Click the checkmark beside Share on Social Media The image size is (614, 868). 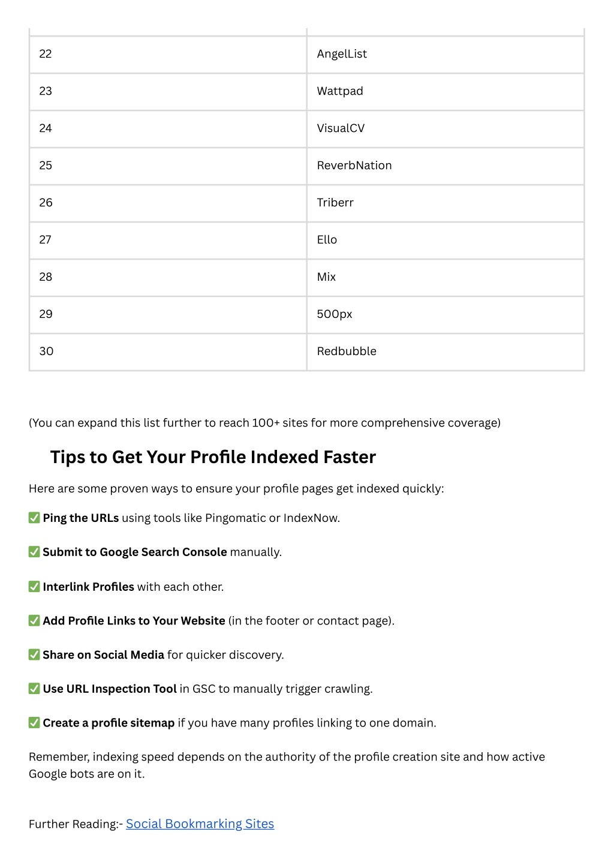[34, 654]
